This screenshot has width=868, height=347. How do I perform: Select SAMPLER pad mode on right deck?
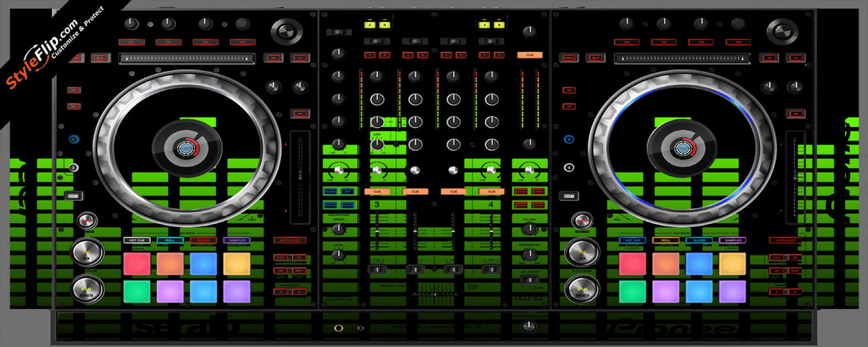click(731, 241)
